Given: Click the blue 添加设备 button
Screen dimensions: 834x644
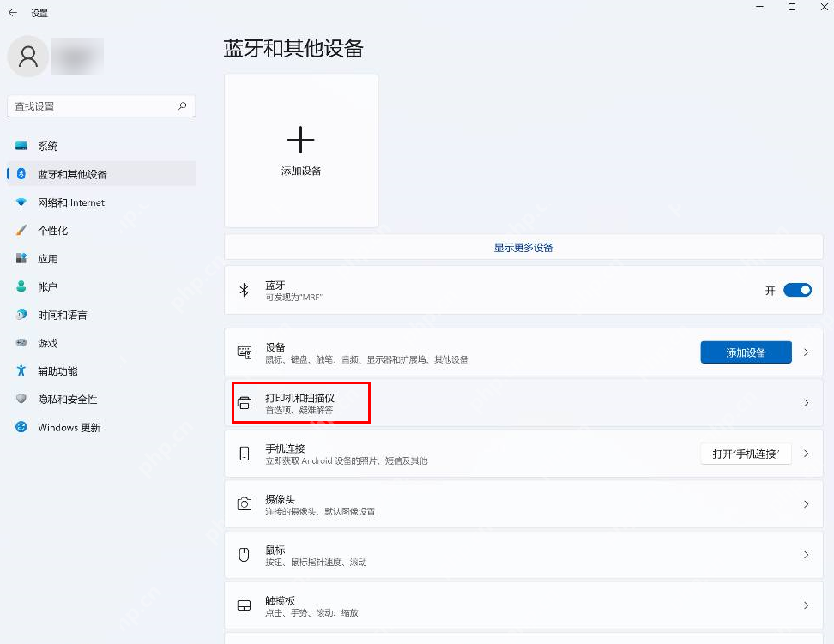Looking at the screenshot, I should point(746,352).
